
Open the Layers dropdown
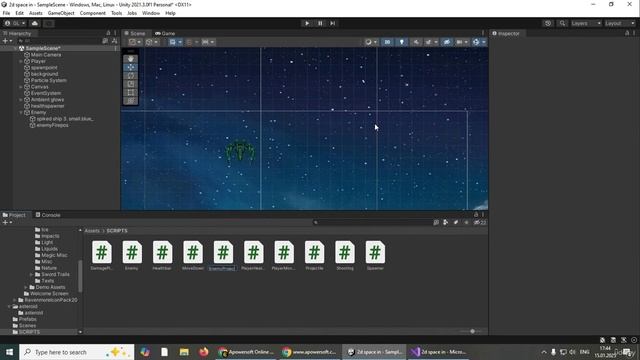(x=586, y=23)
